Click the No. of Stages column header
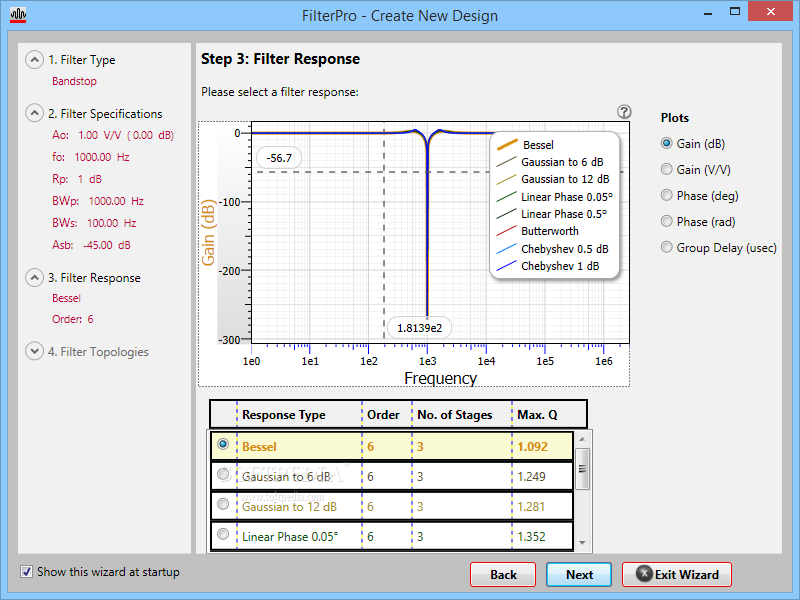This screenshot has height=600, width=800. click(x=462, y=415)
